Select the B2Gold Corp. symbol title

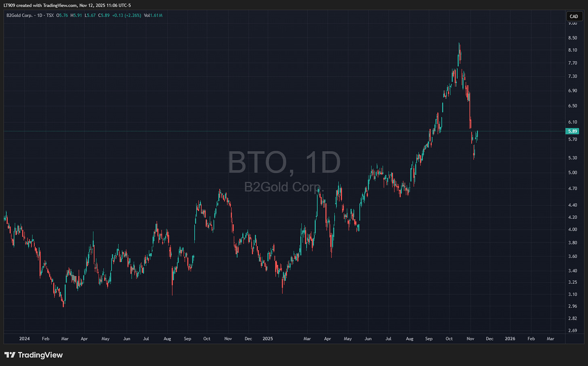(x=19, y=15)
